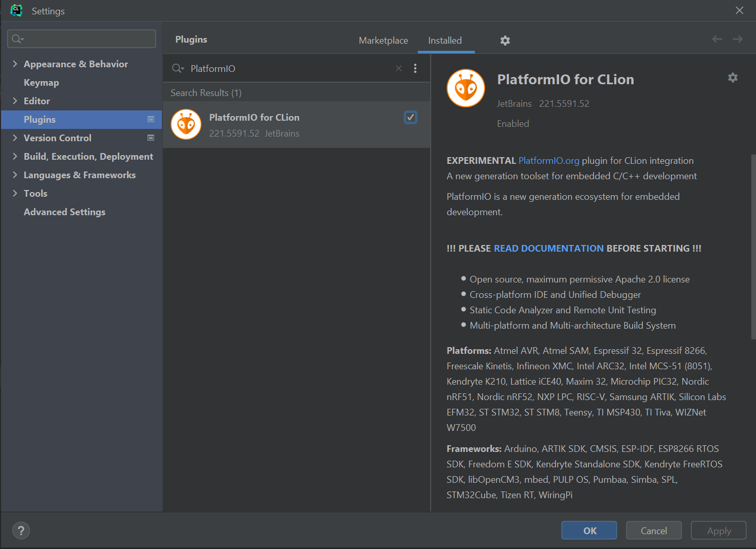This screenshot has width=756, height=549.
Task: Uncheck PlatformIO for CLion enable checkbox
Action: tap(411, 118)
